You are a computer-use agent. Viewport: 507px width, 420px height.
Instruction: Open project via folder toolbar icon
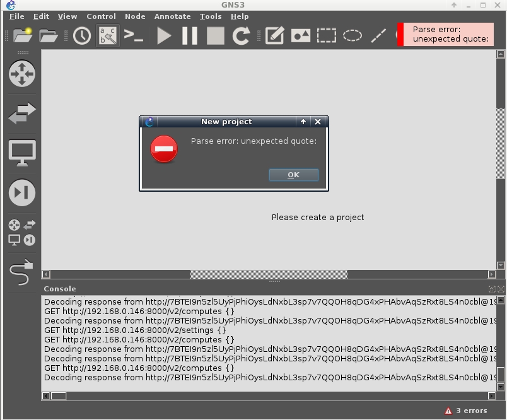click(x=48, y=35)
